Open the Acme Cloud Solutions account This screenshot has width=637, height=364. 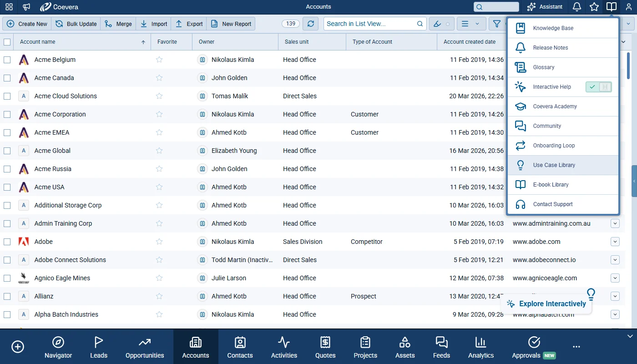[66, 96]
